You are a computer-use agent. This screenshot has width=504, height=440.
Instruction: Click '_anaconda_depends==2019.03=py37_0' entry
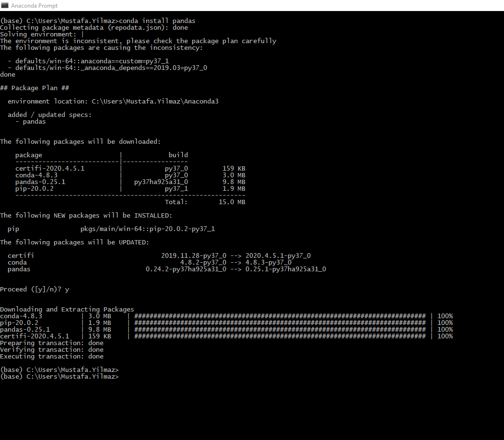click(x=144, y=68)
